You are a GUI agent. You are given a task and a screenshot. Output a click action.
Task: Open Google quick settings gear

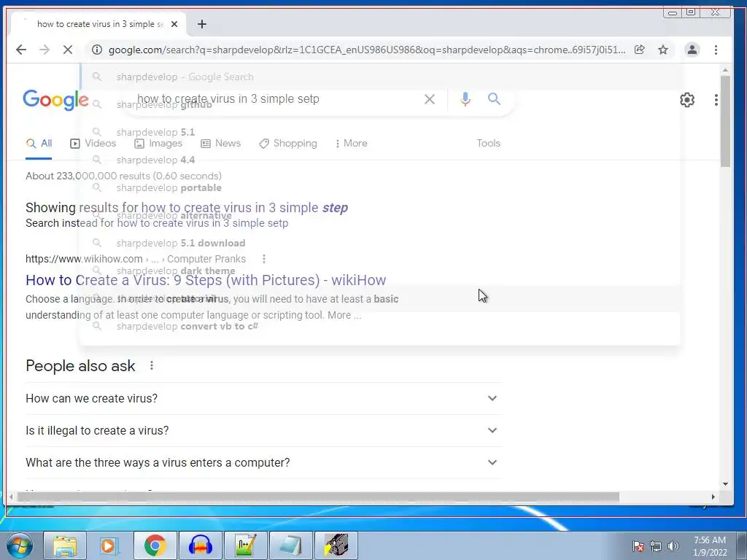pyautogui.click(x=687, y=100)
